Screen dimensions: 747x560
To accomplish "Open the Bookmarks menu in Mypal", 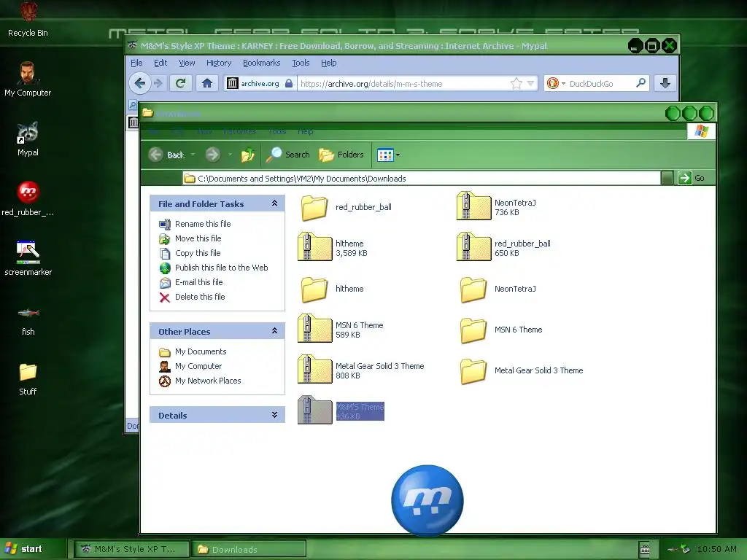I will point(262,63).
